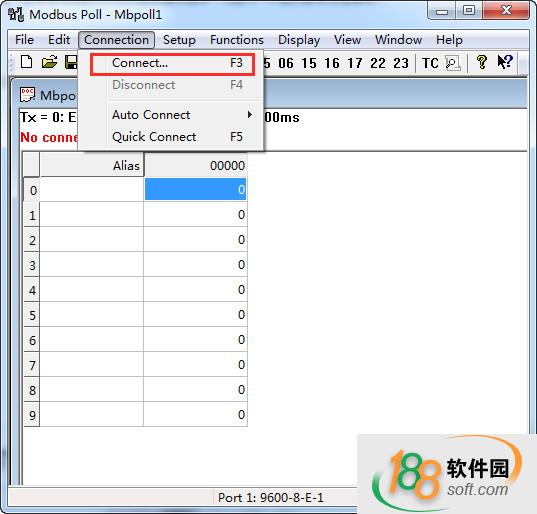Click the 00000 column header
The width and height of the screenshot is (537, 514).
point(196,165)
